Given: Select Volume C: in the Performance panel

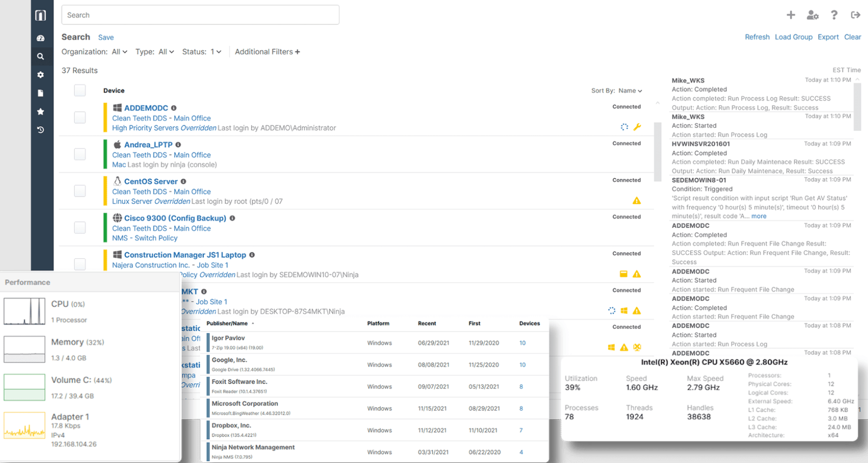Looking at the screenshot, I should [90, 388].
